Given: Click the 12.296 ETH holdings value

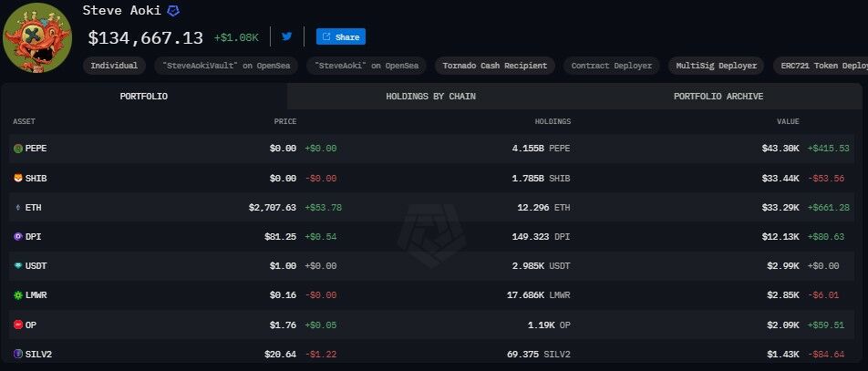Looking at the screenshot, I should (543, 208).
